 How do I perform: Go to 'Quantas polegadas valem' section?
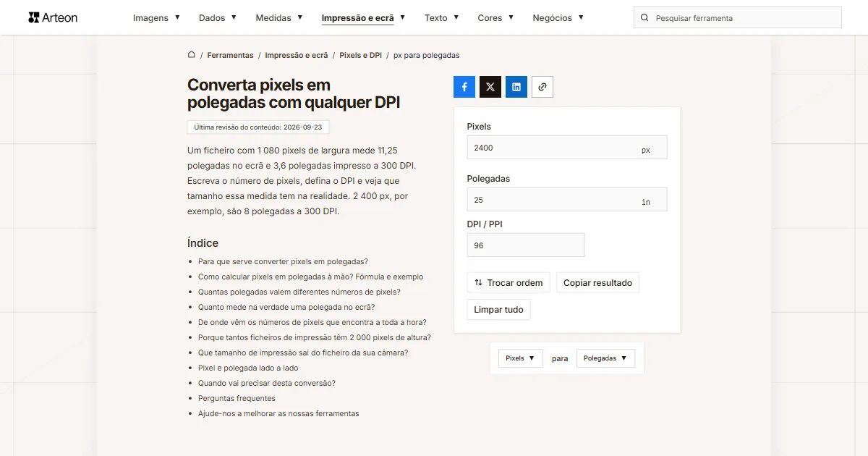tap(299, 292)
